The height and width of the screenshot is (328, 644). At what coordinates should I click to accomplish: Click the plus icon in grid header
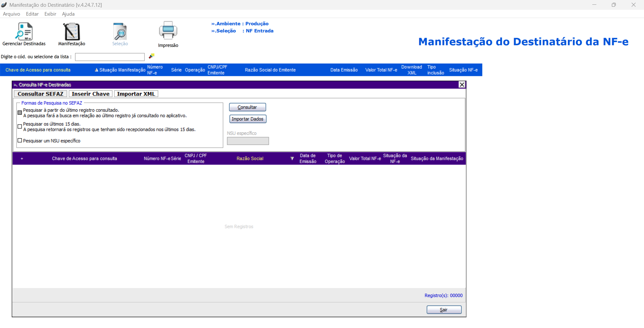(22, 159)
